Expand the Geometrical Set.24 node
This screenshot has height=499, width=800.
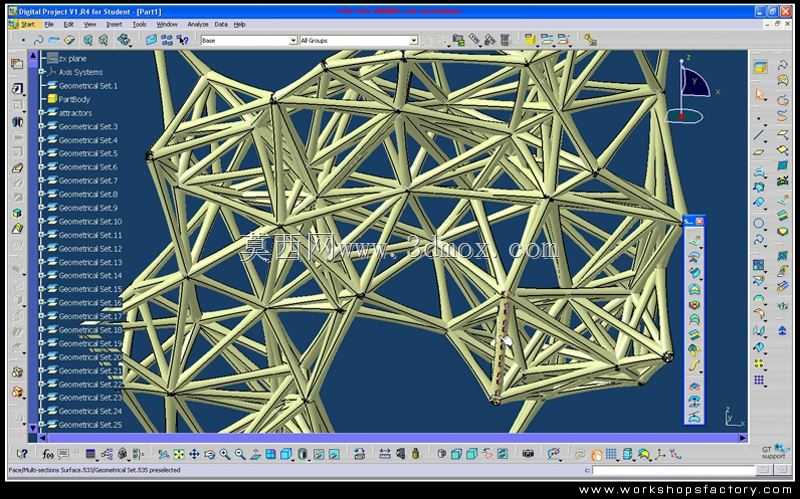[42, 411]
